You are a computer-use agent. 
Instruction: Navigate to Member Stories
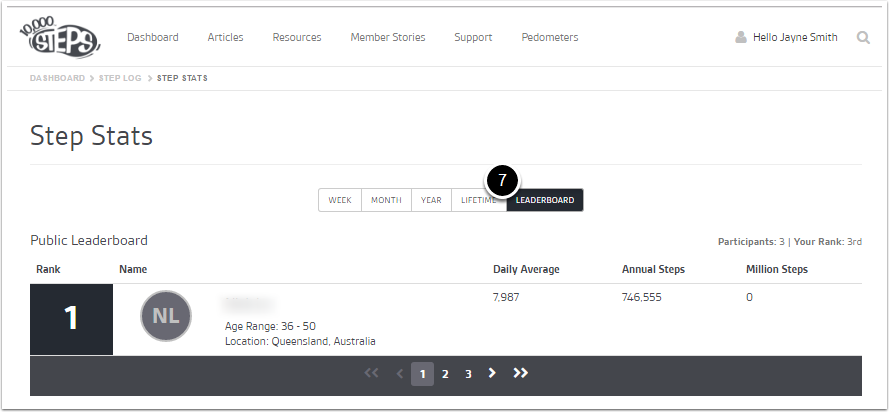pyautogui.click(x=388, y=38)
